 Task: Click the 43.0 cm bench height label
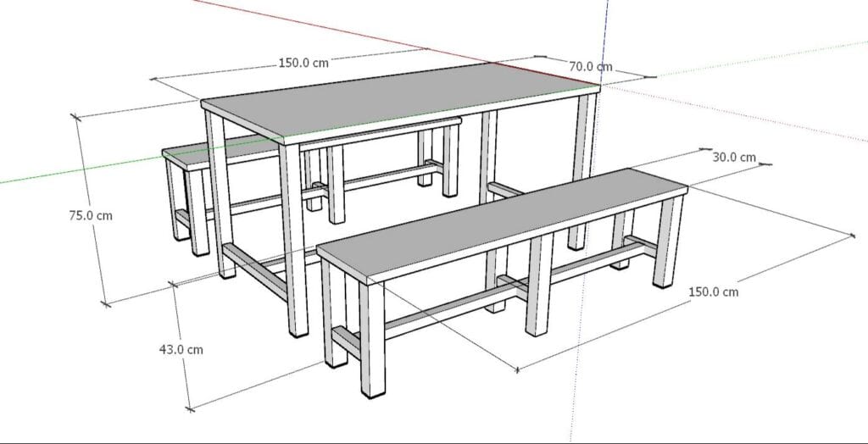pos(181,349)
